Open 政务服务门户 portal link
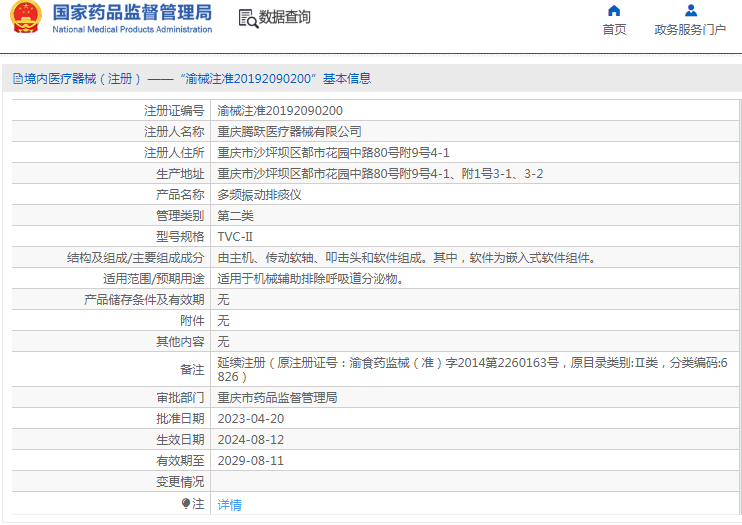Screen dimensions: 742x525 tap(690, 30)
